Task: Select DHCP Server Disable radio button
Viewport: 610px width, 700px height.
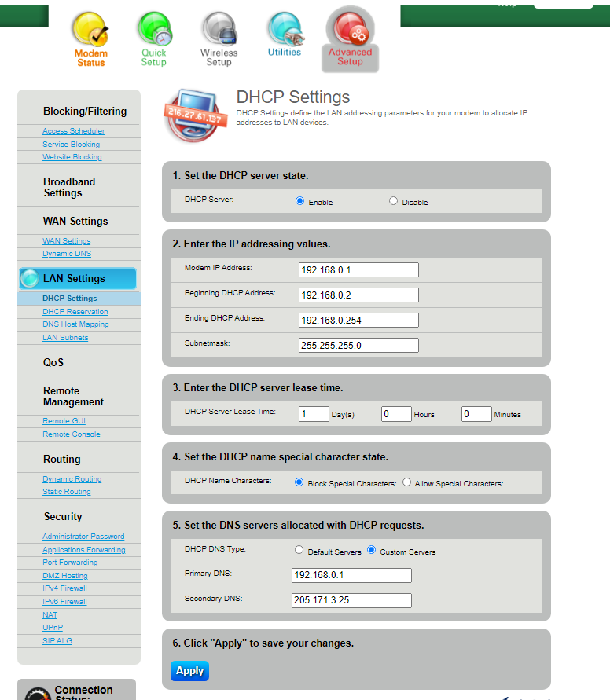Action: tap(393, 201)
